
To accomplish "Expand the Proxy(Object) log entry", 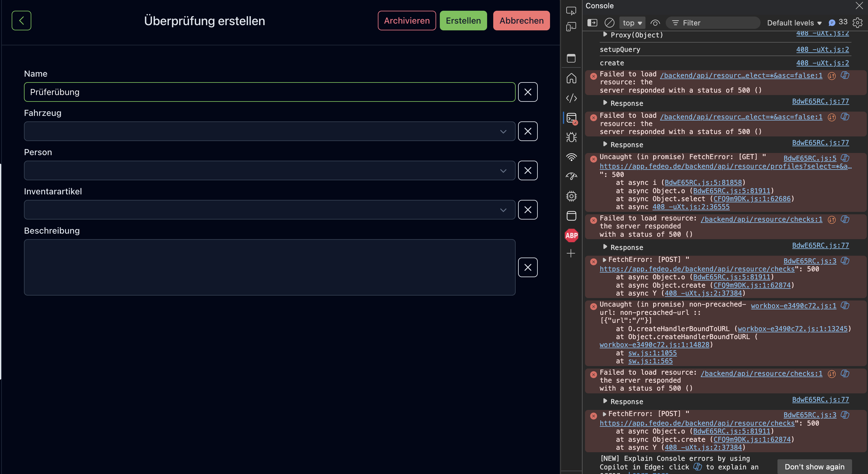I will click(605, 34).
